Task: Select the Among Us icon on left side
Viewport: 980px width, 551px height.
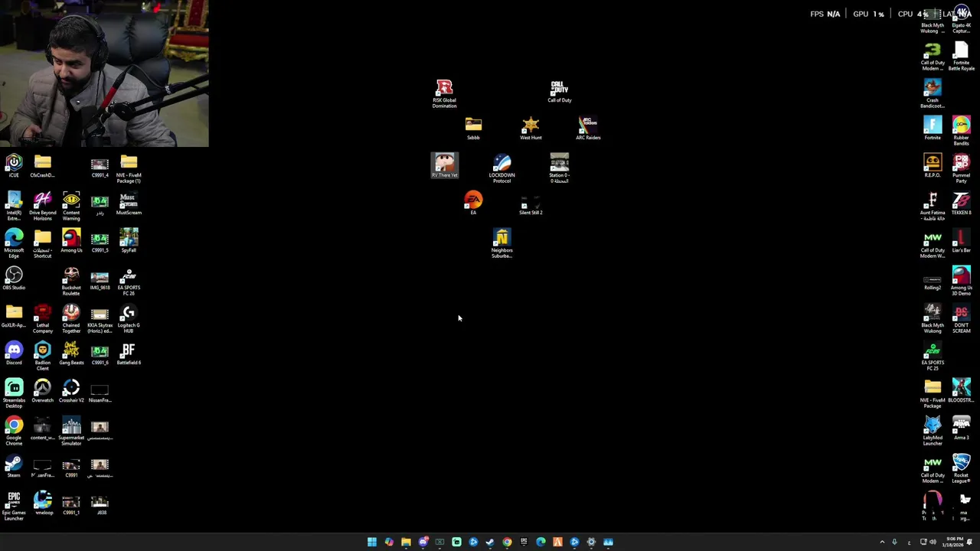Action: (71, 241)
